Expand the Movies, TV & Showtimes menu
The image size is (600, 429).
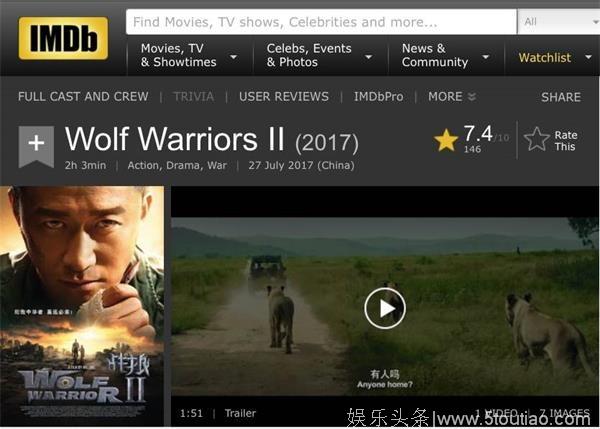[x=189, y=55]
